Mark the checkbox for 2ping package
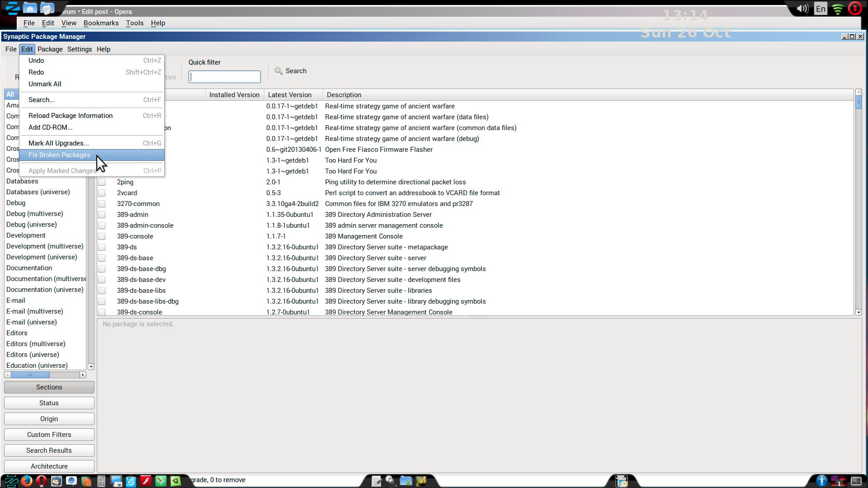 coord(102,182)
